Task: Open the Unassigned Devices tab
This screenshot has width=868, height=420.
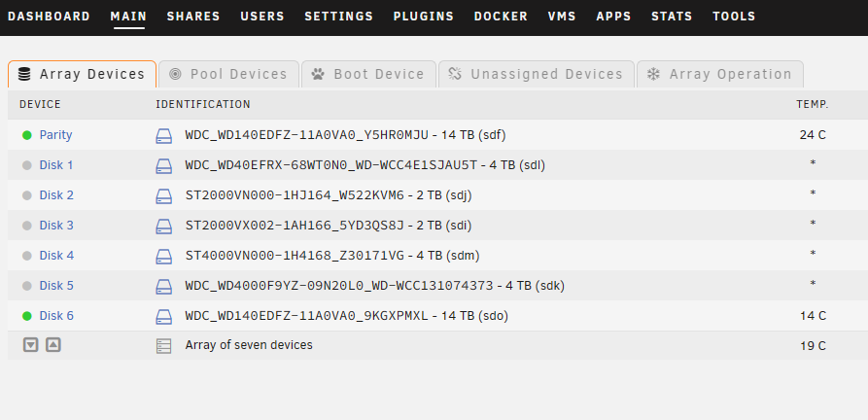Action: (x=537, y=74)
